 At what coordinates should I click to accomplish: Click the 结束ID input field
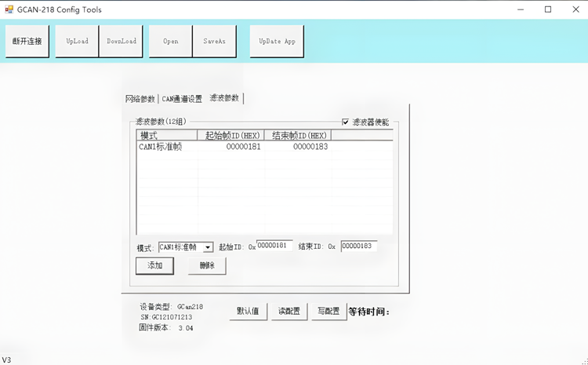point(358,246)
